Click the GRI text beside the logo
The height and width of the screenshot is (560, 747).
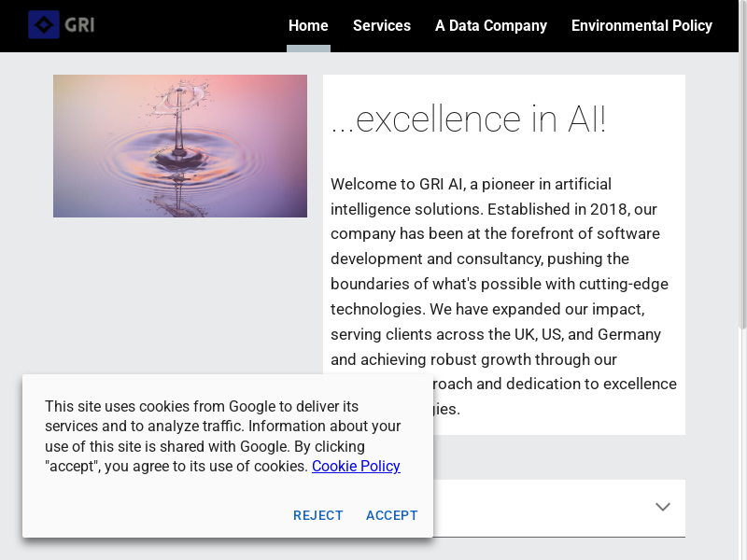79,25
